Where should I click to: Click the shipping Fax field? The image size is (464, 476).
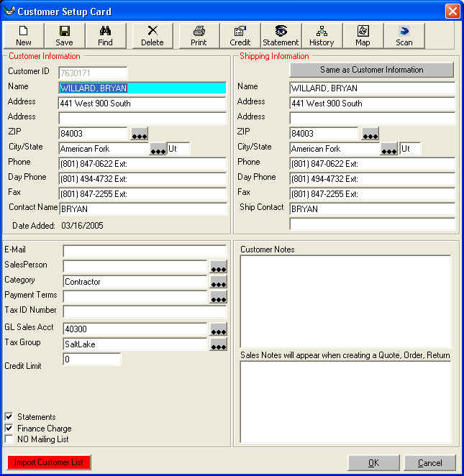tap(373, 194)
